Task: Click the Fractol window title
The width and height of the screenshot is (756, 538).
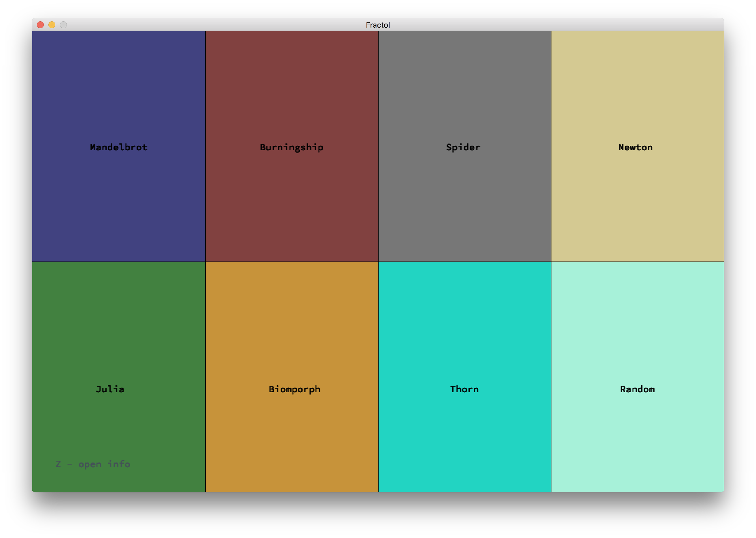Action: 378,25
